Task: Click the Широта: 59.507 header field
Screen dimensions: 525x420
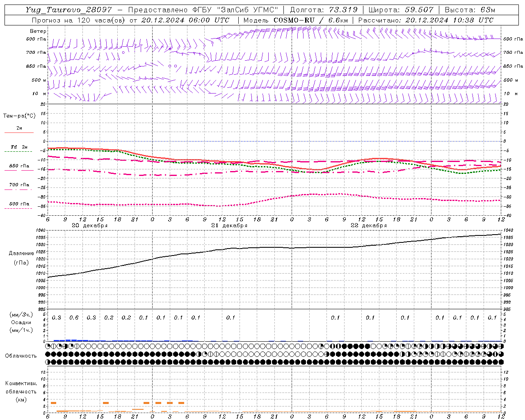Action: coord(401,10)
